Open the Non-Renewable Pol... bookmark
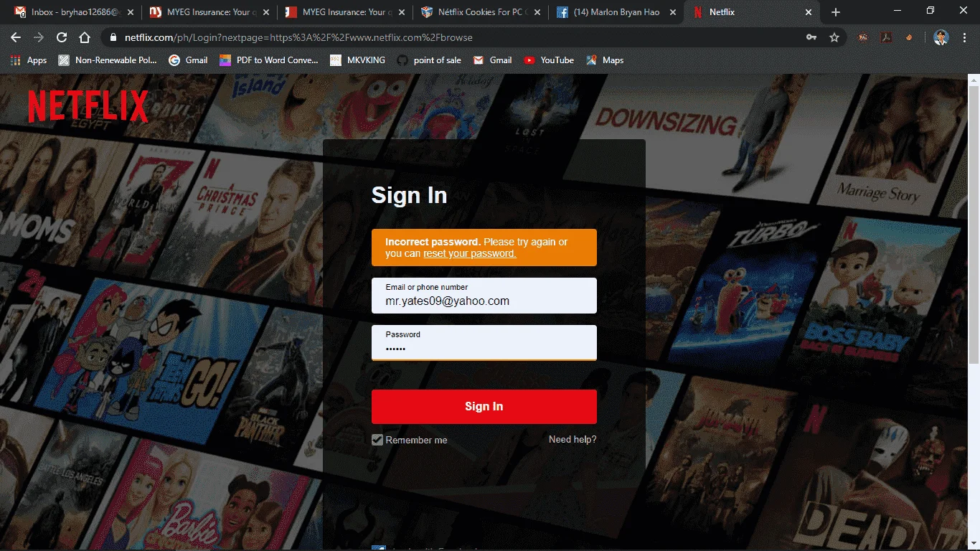This screenshot has width=980, height=551. [108, 60]
